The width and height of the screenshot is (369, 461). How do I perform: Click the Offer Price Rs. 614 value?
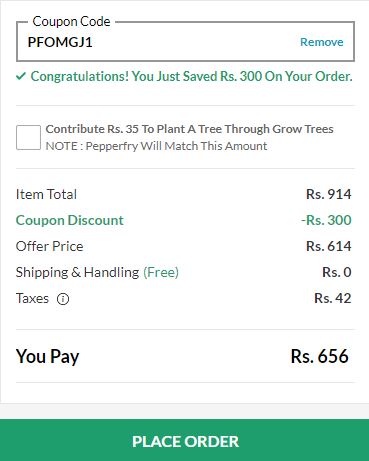[329, 246]
